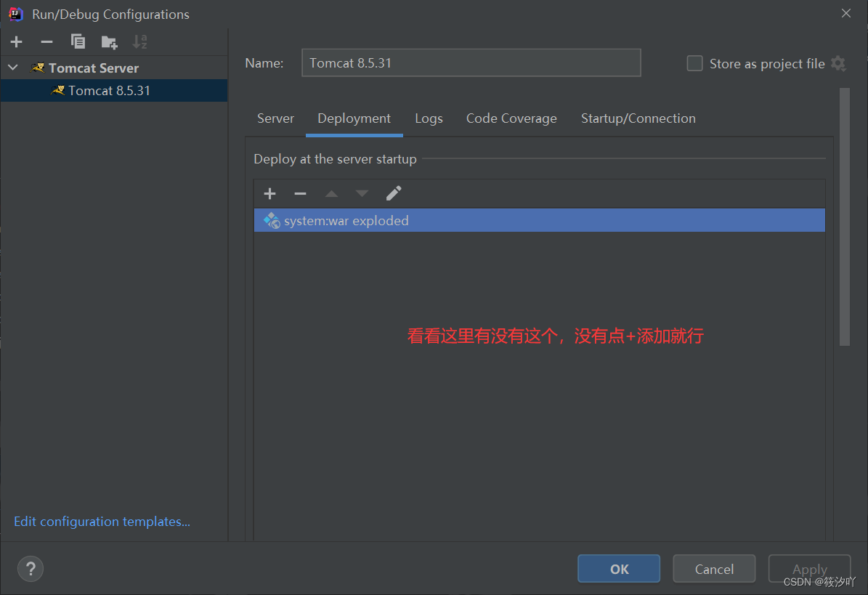The height and width of the screenshot is (595, 868).
Task: Add a new run configuration
Action: tap(16, 41)
